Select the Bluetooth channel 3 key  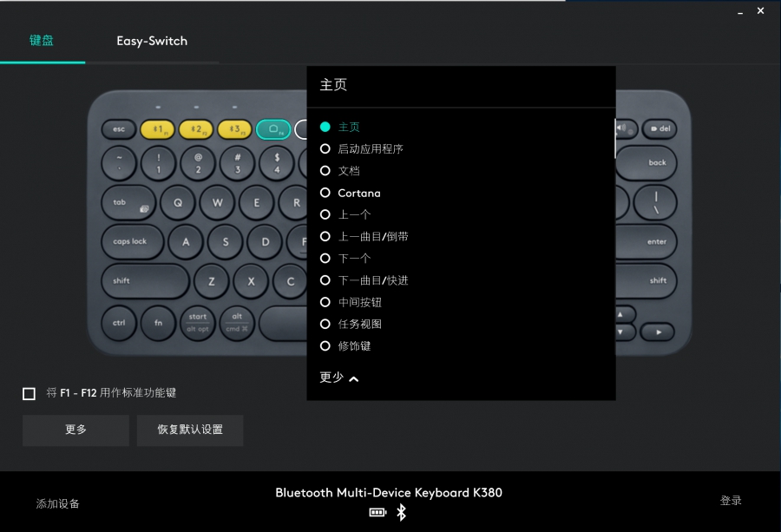click(234, 129)
